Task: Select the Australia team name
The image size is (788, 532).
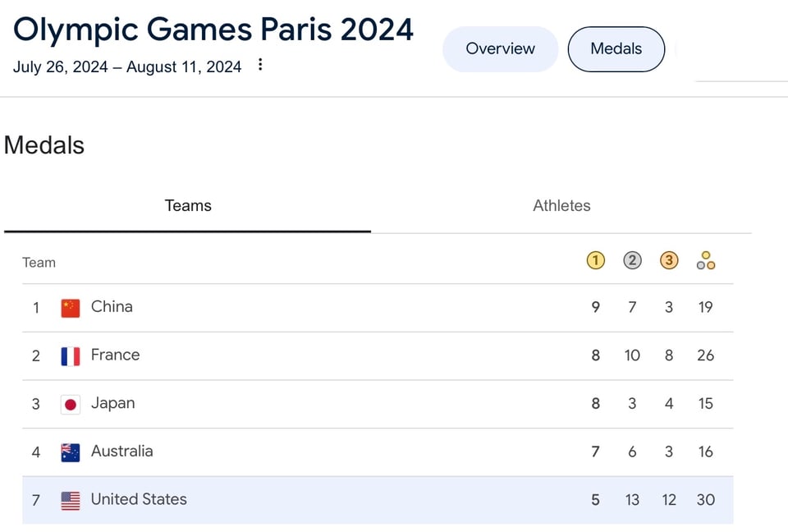Action: (x=121, y=452)
